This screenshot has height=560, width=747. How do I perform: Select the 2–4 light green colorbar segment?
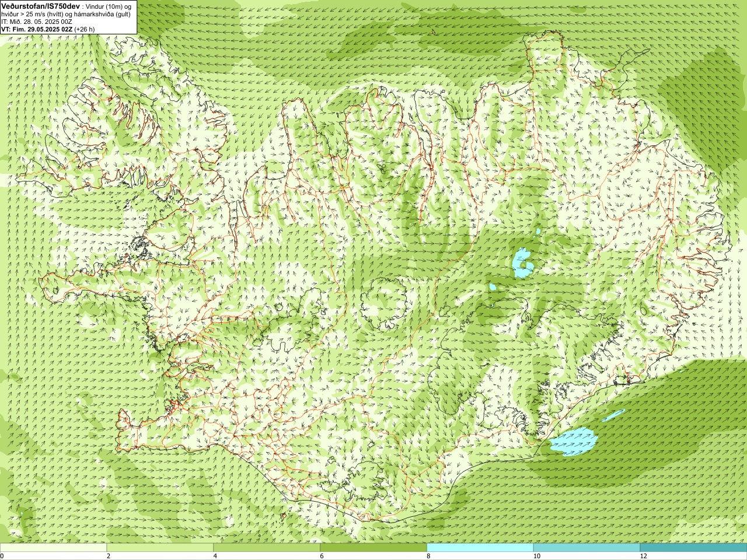160,547
